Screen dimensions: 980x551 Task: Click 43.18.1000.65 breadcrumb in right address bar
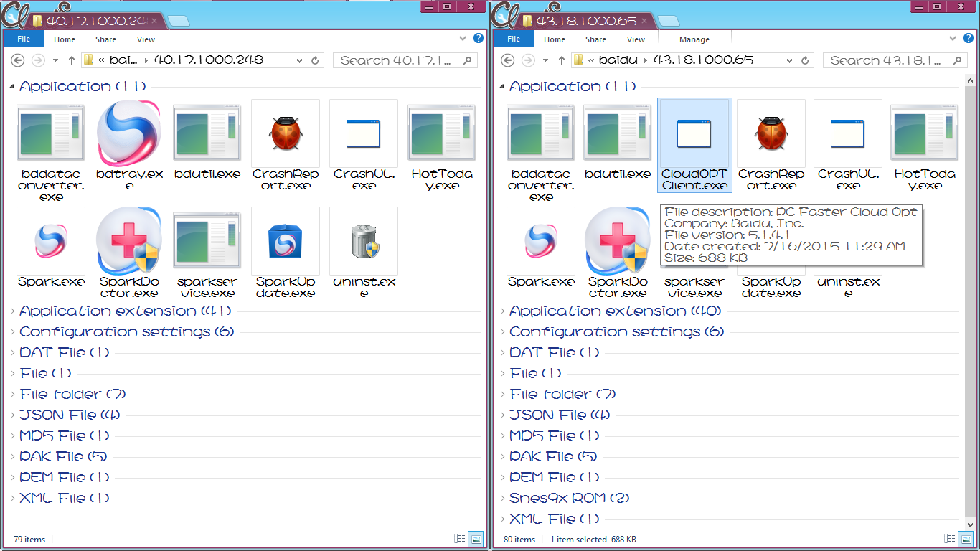[704, 60]
